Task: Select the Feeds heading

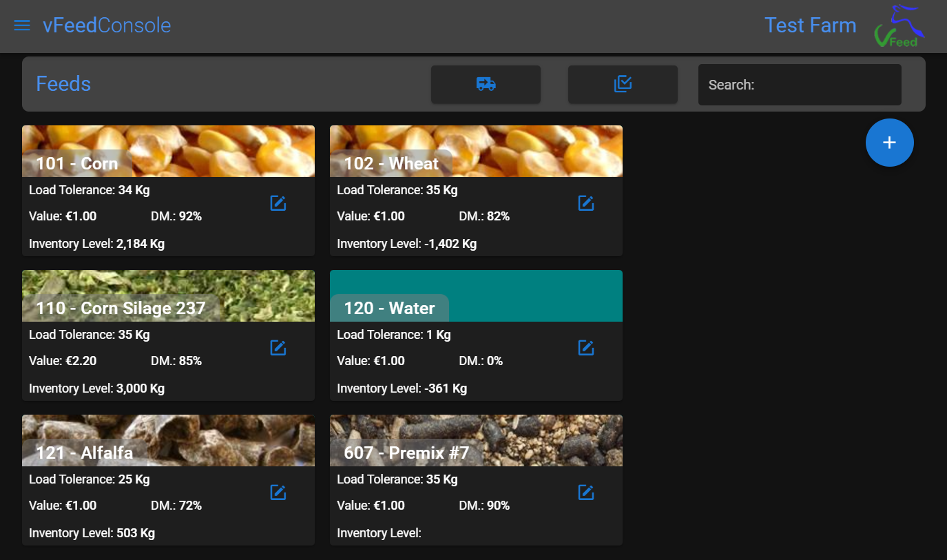Action: [63, 83]
